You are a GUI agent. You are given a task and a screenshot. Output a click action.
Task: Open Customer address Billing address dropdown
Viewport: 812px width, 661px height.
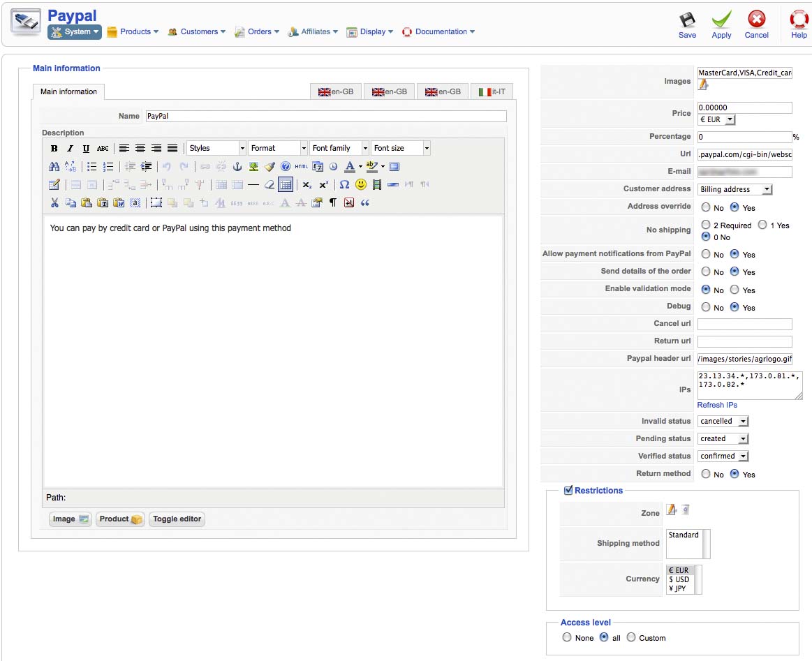click(735, 189)
